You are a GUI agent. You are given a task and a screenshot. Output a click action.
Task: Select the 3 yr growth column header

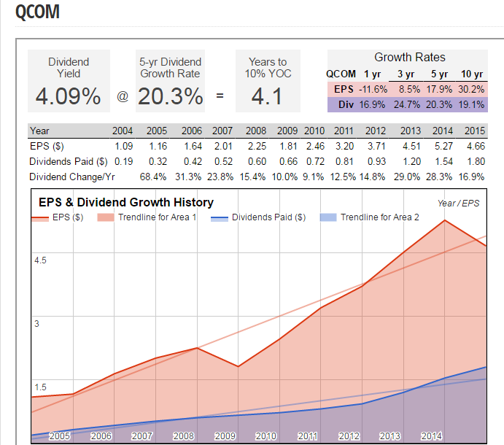tap(406, 74)
